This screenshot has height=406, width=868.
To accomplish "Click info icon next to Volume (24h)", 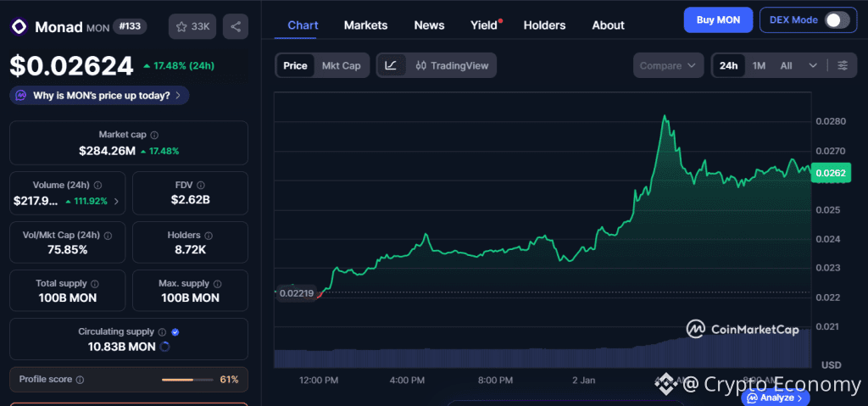I will [98, 185].
